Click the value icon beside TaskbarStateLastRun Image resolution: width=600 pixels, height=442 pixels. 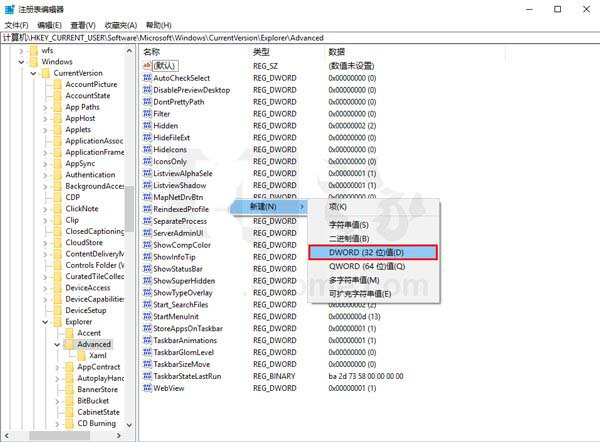point(147,376)
